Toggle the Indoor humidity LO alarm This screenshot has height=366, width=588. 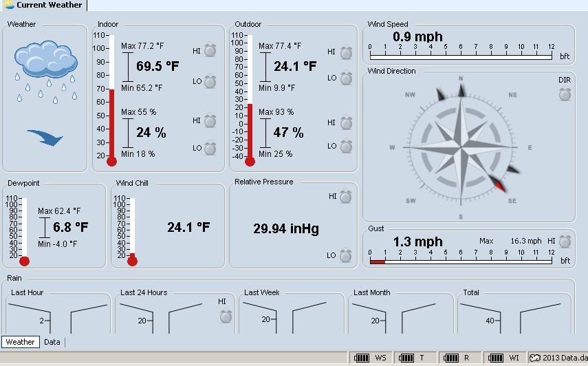pyautogui.click(x=210, y=148)
